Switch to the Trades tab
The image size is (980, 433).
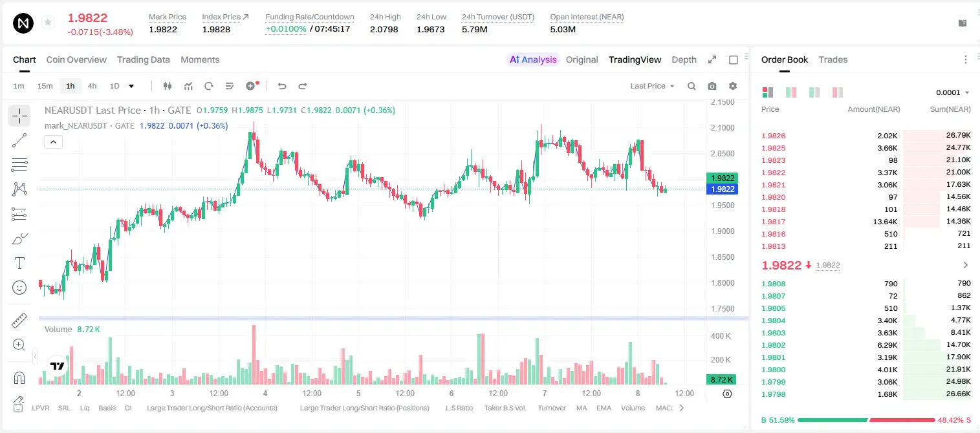click(833, 59)
